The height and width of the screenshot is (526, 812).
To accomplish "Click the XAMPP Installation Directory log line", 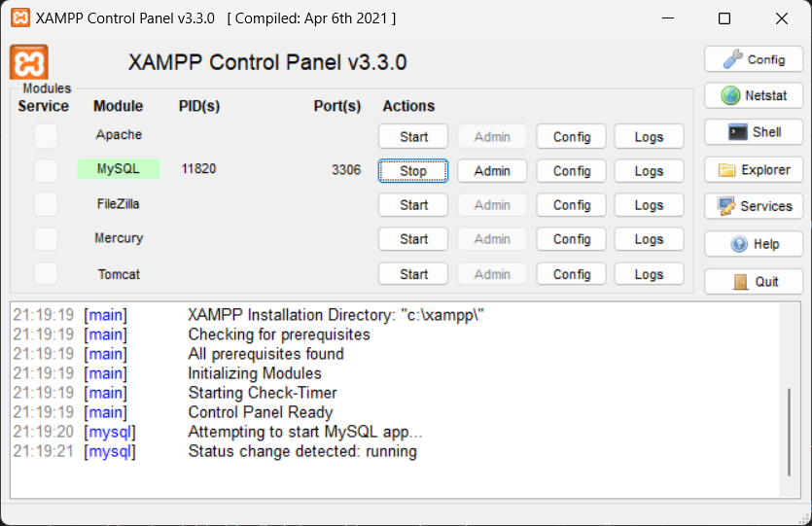I will pyautogui.click(x=335, y=315).
